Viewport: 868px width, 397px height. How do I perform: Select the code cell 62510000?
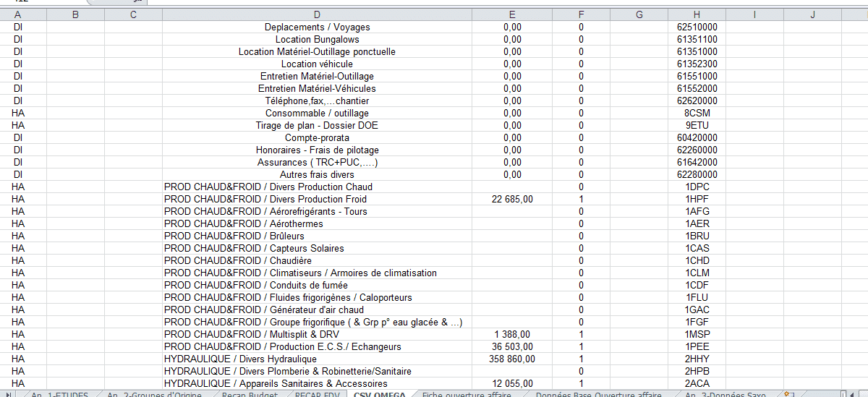pyautogui.click(x=697, y=27)
